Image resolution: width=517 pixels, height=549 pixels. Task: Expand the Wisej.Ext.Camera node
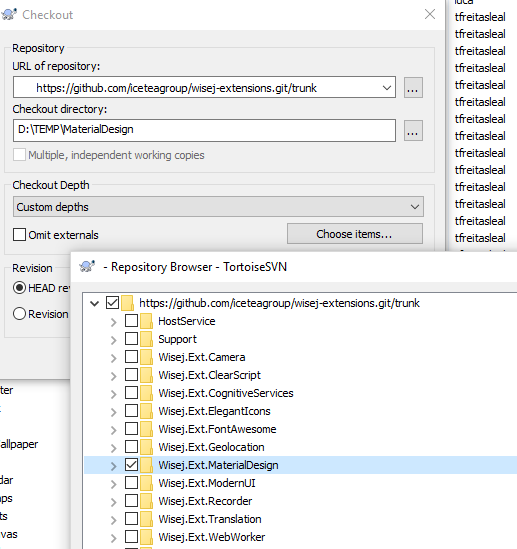pyautogui.click(x=113, y=358)
